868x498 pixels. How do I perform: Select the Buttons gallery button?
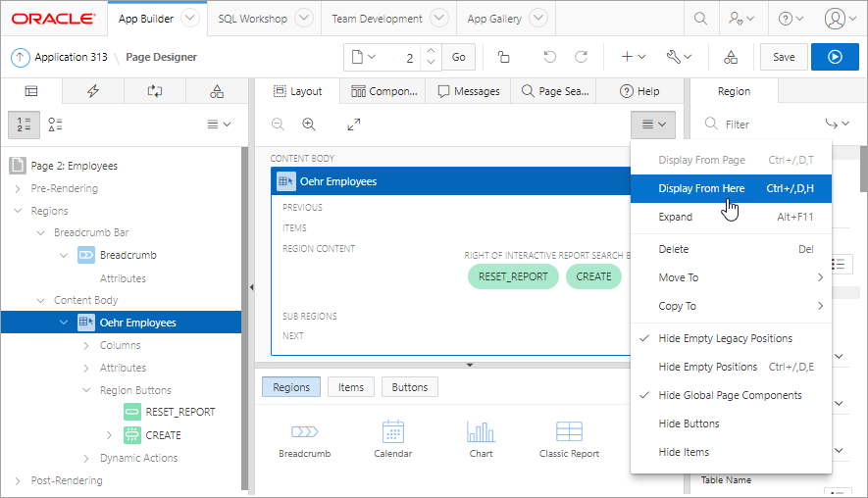pyautogui.click(x=410, y=387)
